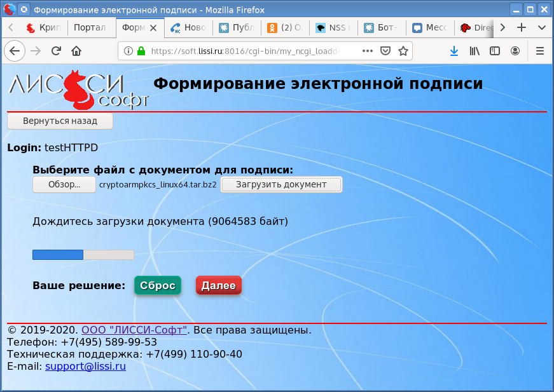The height and width of the screenshot is (392, 554).
Task: Click the browser Back arrow button
Action: click(x=15, y=51)
